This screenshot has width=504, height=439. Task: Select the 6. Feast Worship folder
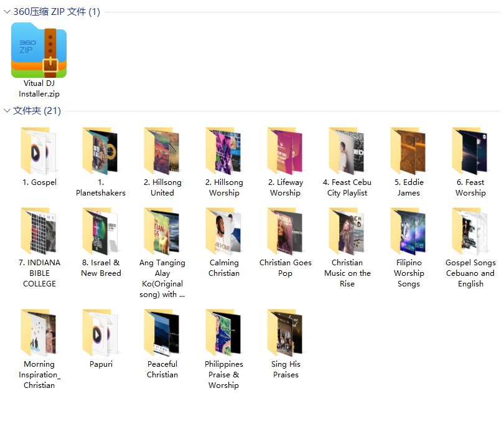tap(470, 151)
